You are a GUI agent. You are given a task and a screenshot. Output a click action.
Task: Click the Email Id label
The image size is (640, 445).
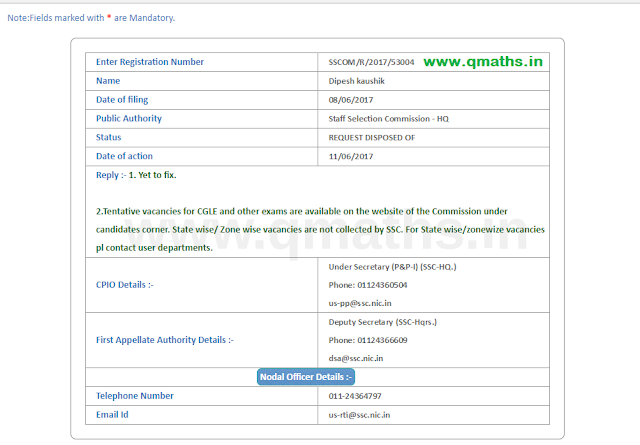(112, 415)
